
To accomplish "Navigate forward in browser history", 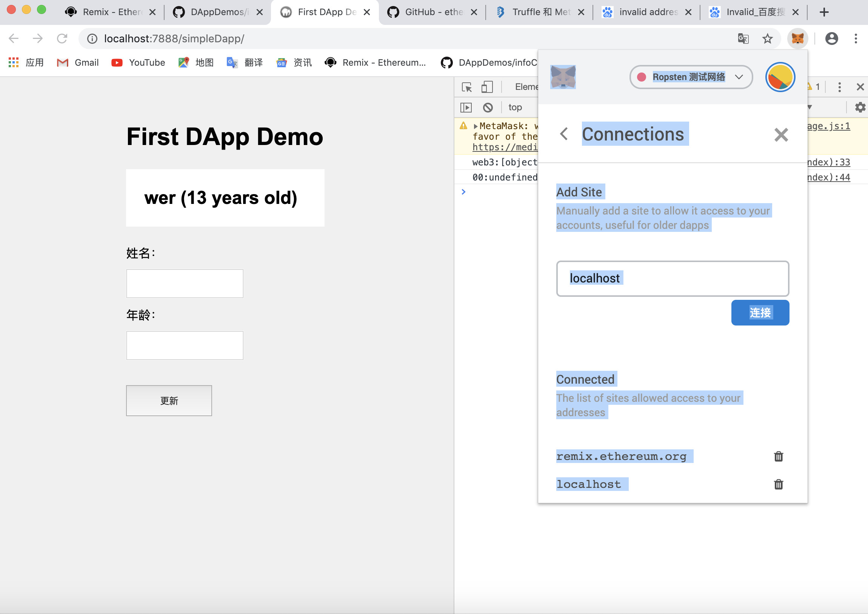I will pos(38,38).
